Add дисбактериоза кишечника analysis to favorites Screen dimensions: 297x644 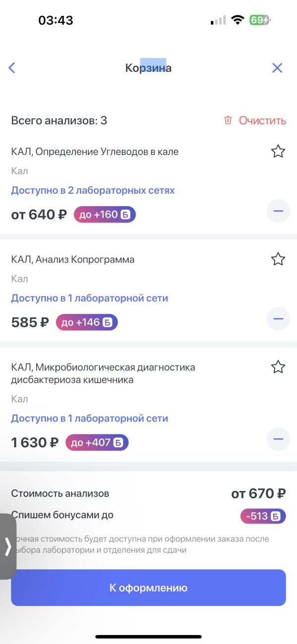click(278, 367)
